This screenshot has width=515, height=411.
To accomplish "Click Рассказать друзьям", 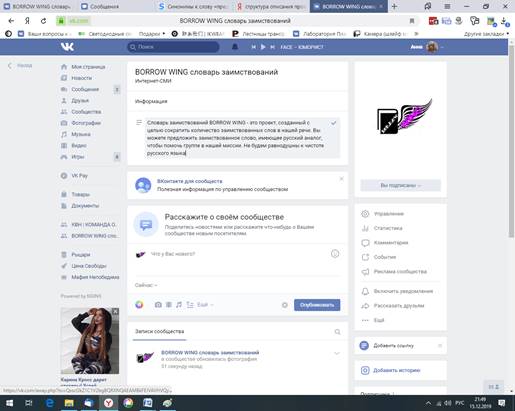I will (399, 306).
